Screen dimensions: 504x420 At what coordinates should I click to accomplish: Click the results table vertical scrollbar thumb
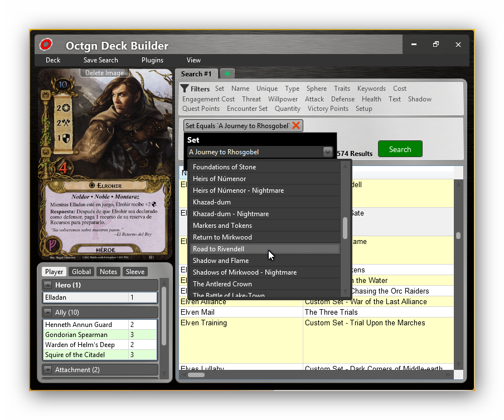click(458, 236)
